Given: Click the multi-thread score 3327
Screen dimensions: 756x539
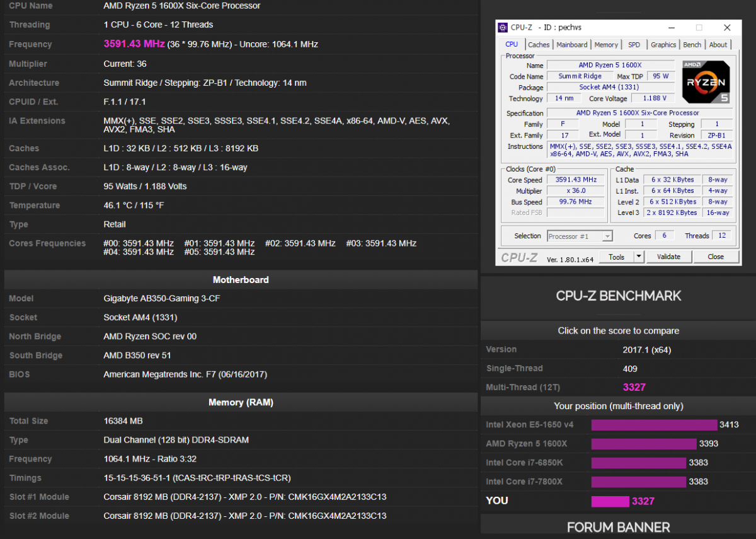Looking at the screenshot, I should pos(634,387).
